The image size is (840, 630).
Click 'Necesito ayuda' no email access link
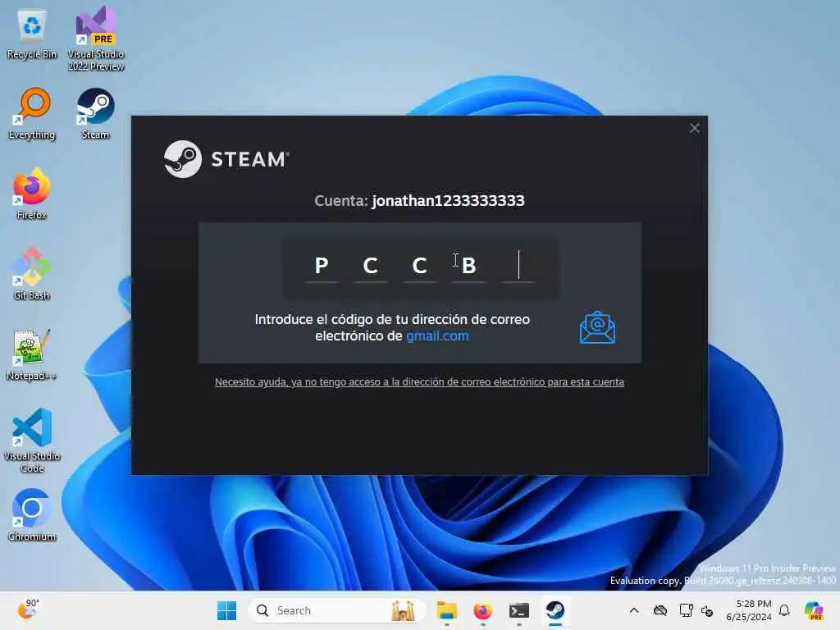tap(419, 382)
